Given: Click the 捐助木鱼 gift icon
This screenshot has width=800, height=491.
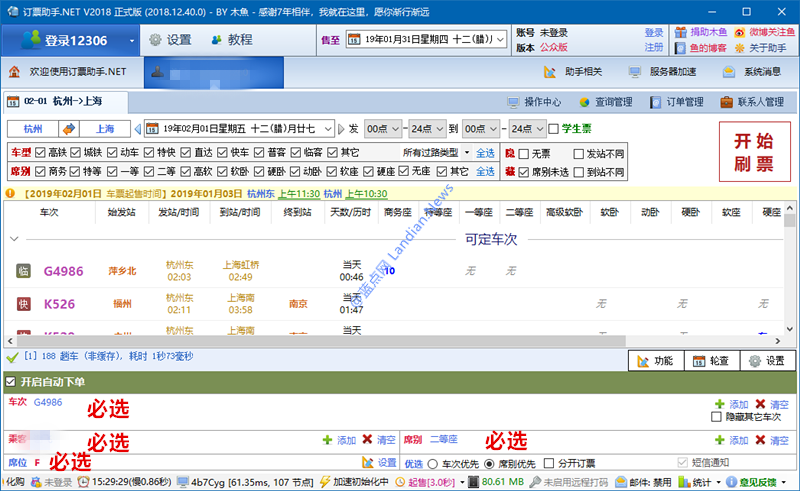Looking at the screenshot, I should [680, 32].
